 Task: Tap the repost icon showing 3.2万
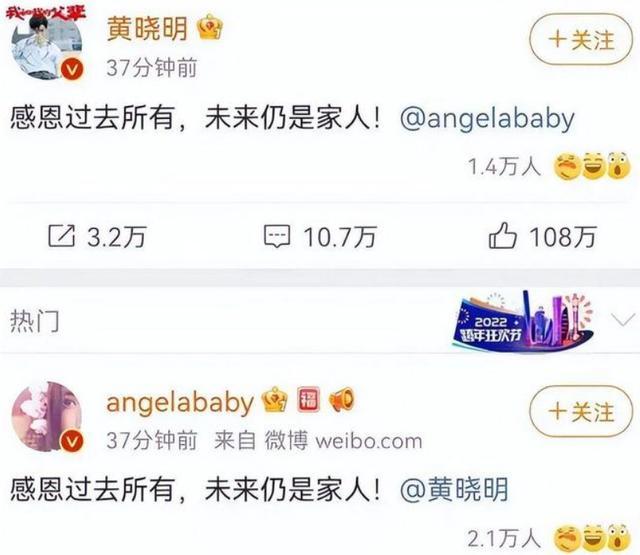pos(62,236)
